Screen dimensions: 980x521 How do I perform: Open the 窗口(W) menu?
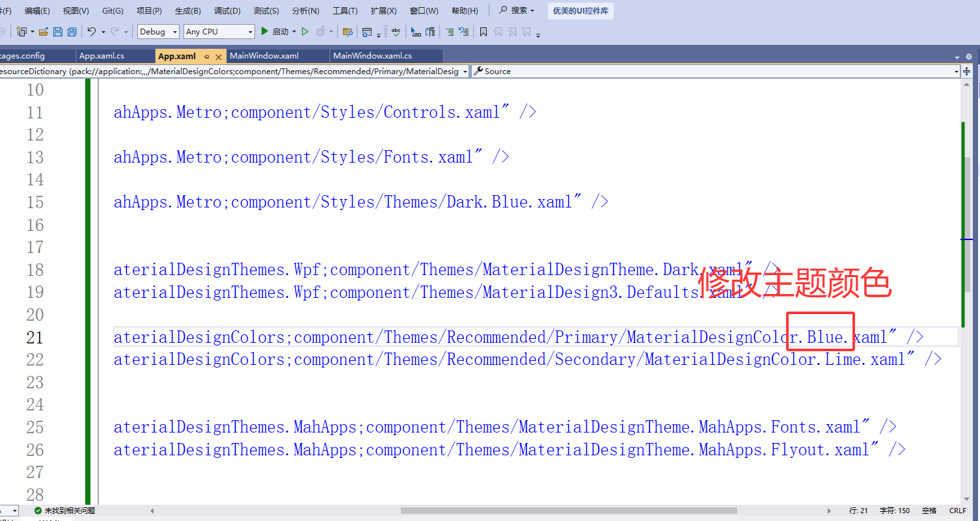pyautogui.click(x=424, y=10)
